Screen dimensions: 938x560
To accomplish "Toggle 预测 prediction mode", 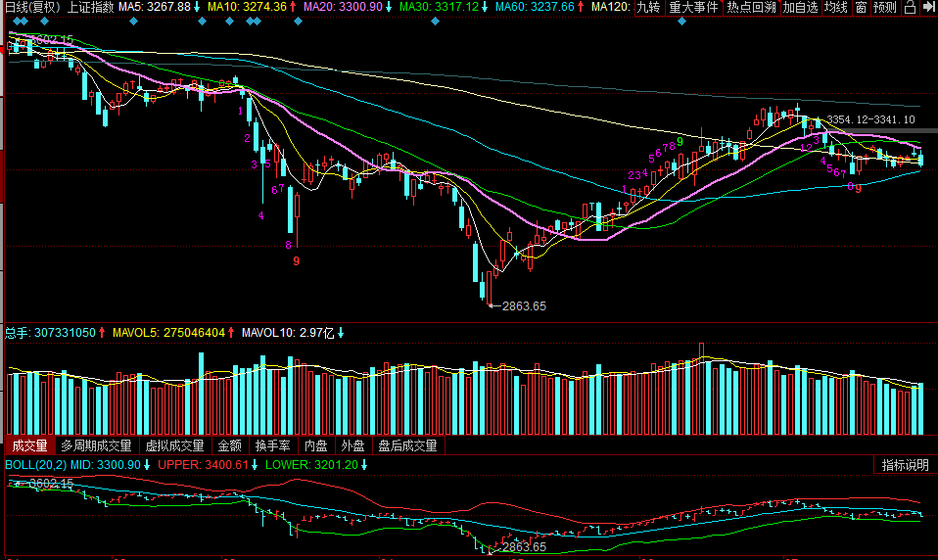I will pyautogui.click(x=884, y=8).
